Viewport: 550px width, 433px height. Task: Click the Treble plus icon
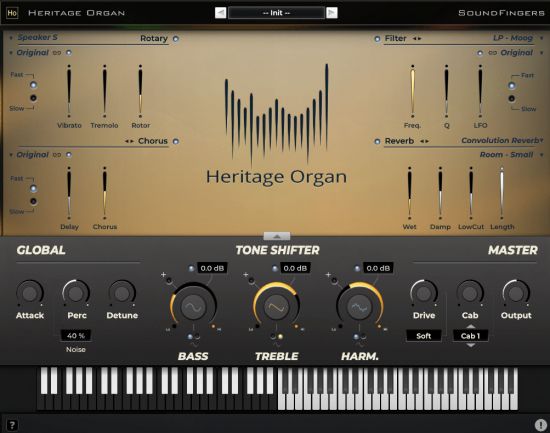tap(246, 274)
